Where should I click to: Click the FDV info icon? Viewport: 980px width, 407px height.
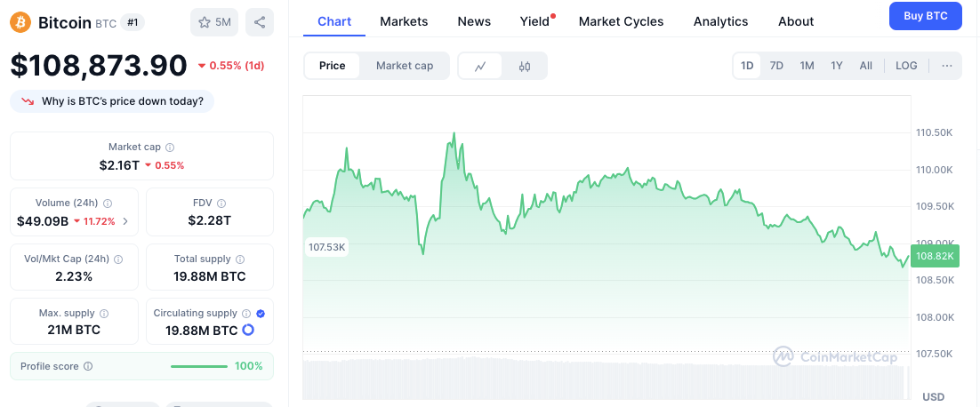221,203
